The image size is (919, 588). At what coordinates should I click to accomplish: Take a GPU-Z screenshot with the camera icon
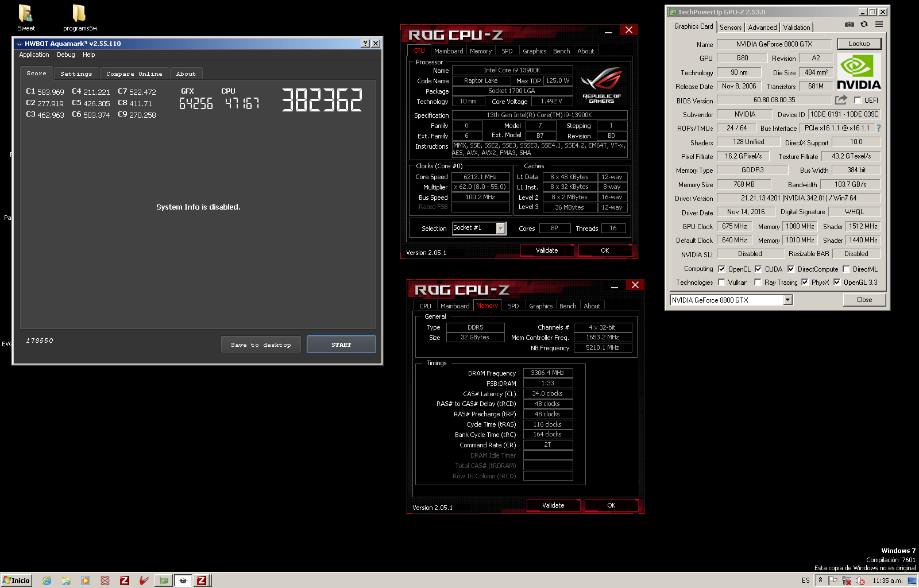coord(850,24)
